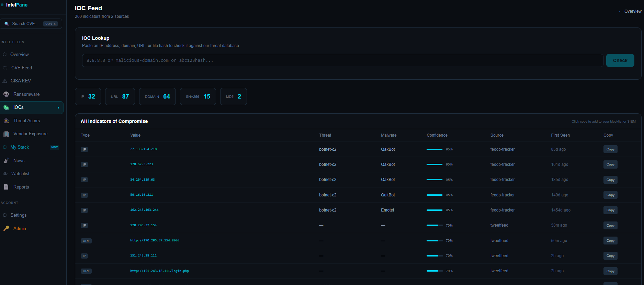Filter by IP count card

coord(88,96)
